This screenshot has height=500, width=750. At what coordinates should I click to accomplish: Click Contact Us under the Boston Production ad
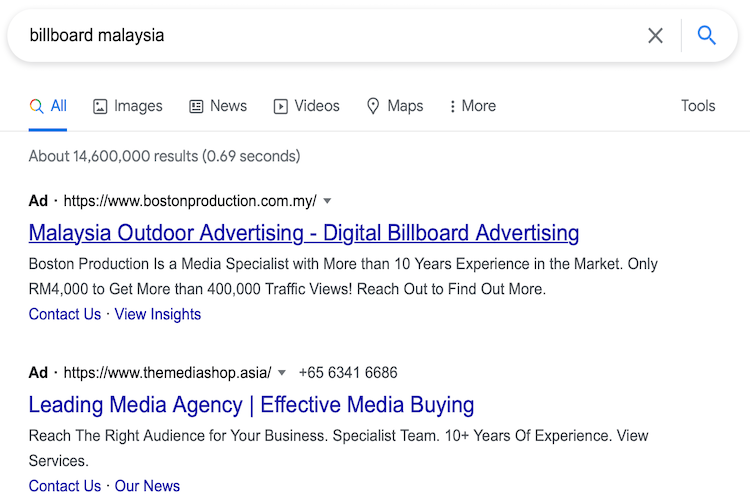(65, 314)
